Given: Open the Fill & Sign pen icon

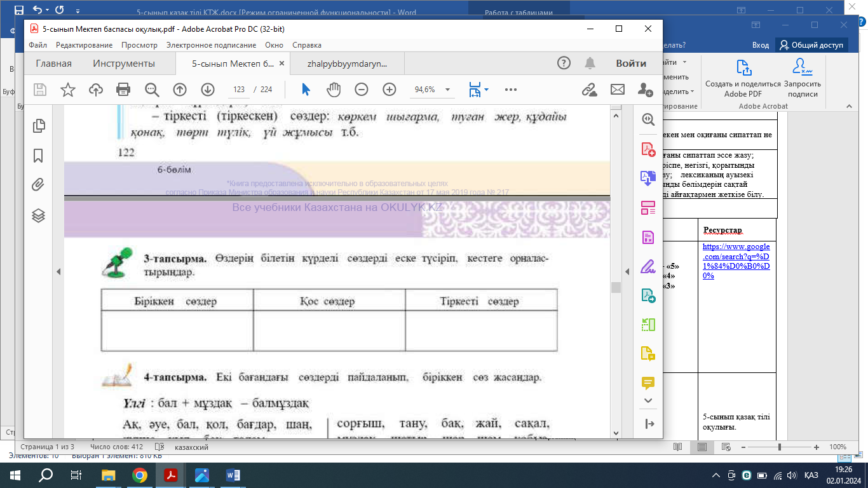Looking at the screenshot, I should tap(648, 266).
